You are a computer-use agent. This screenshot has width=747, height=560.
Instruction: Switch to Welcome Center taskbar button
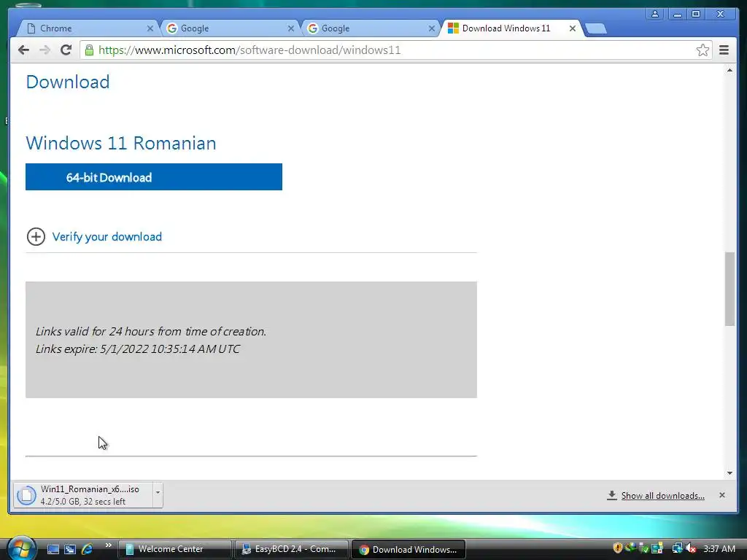pos(174,549)
